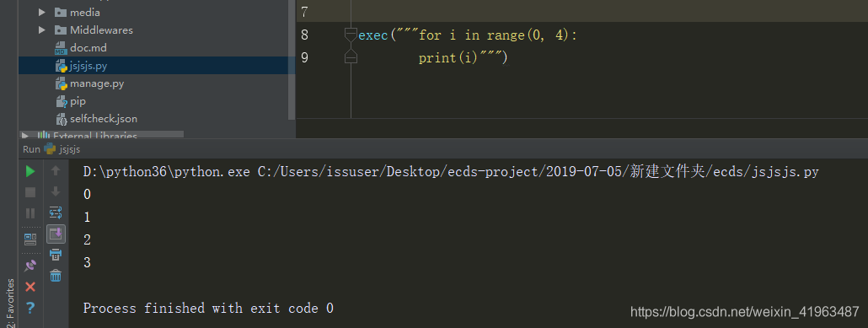Click output line '1' in console

click(87, 218)
